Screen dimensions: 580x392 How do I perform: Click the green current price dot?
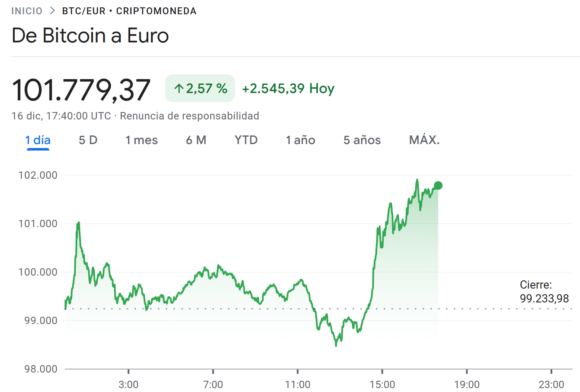click(x=438, y=186)
